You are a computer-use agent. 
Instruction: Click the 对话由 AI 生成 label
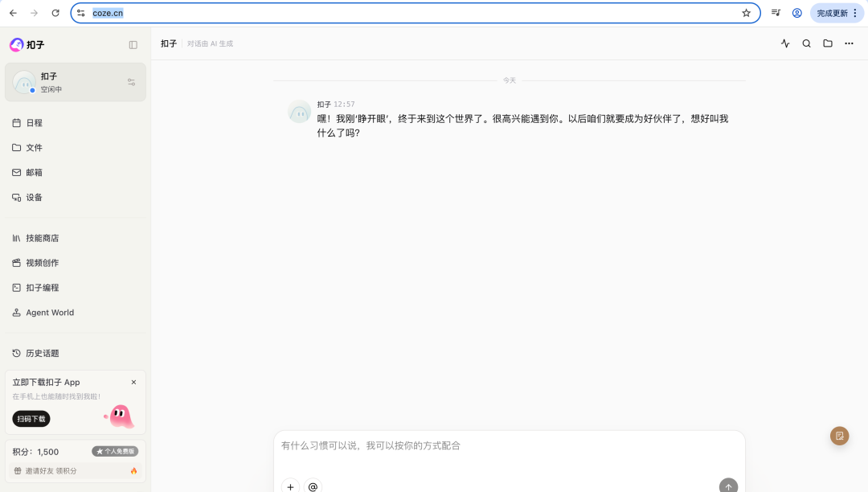(210, 43)
